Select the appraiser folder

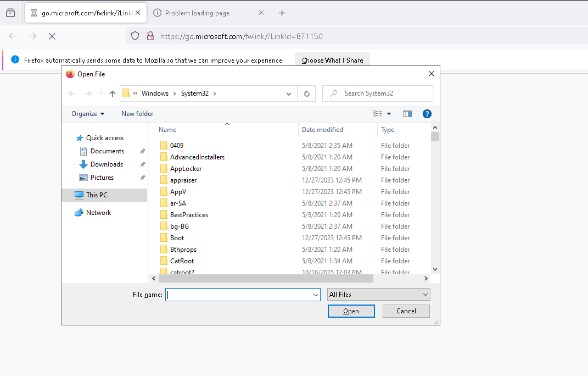point(183,180)
